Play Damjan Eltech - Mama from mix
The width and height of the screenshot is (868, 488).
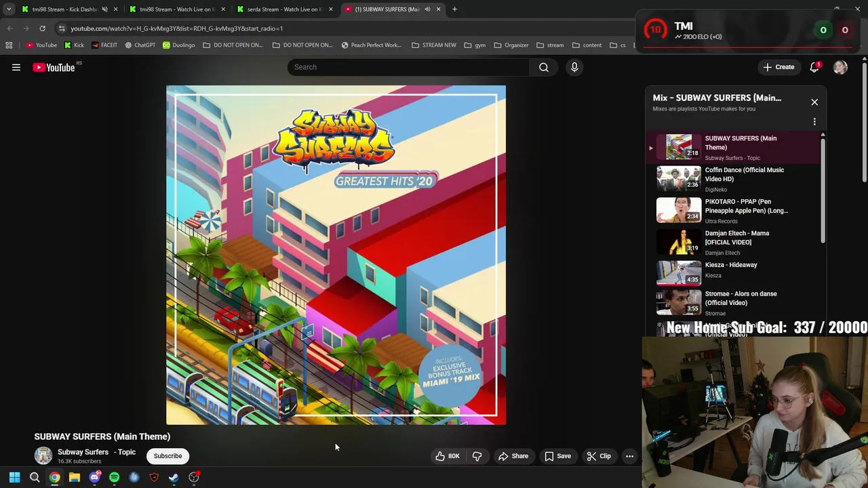(734, 243)
